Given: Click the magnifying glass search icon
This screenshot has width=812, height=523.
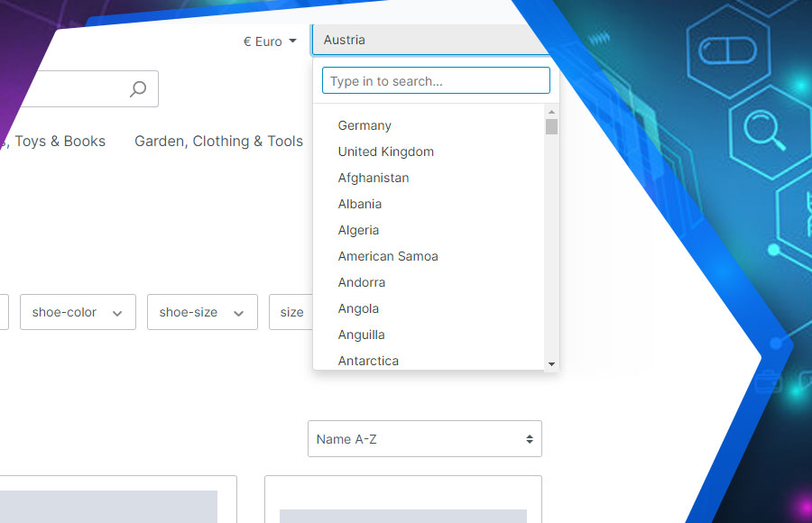Looking at the screenshot, I should click(138, 88).
